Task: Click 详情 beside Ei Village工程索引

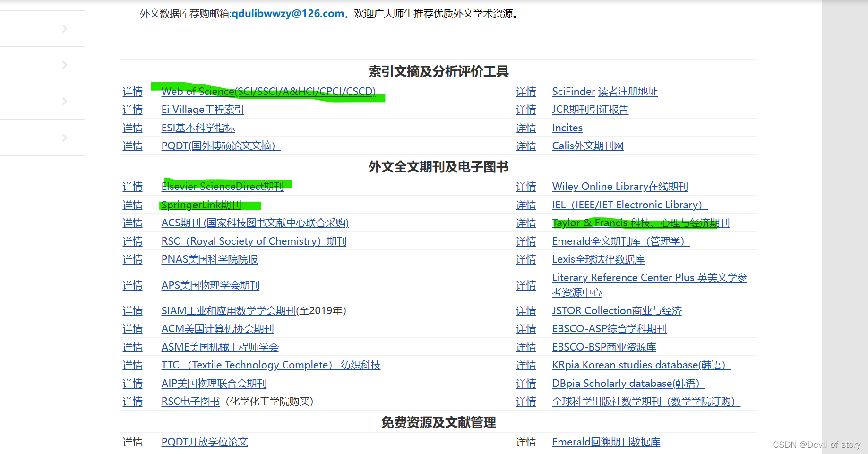Action: click(132, 110)
